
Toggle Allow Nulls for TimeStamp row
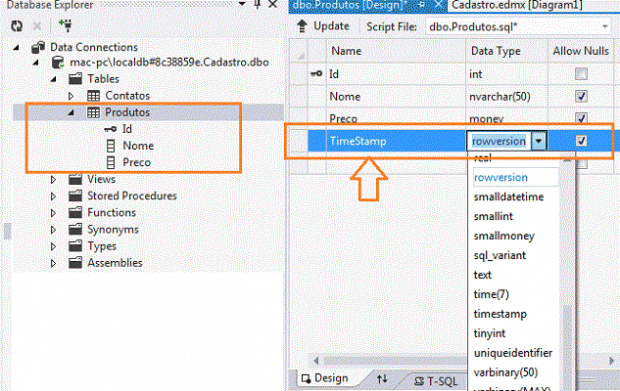pos(581,141)
